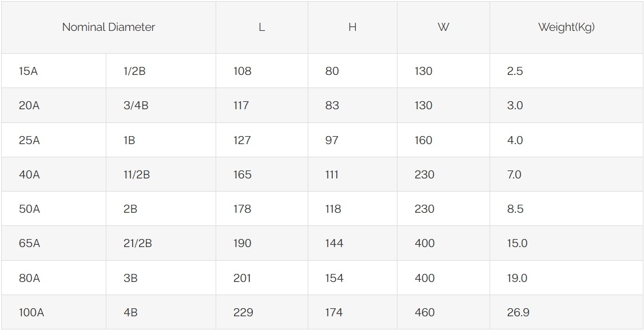This screenshot has height=330, width=644.
Task: Click the 65A nominal diameter cell
Action: (29, 244)
